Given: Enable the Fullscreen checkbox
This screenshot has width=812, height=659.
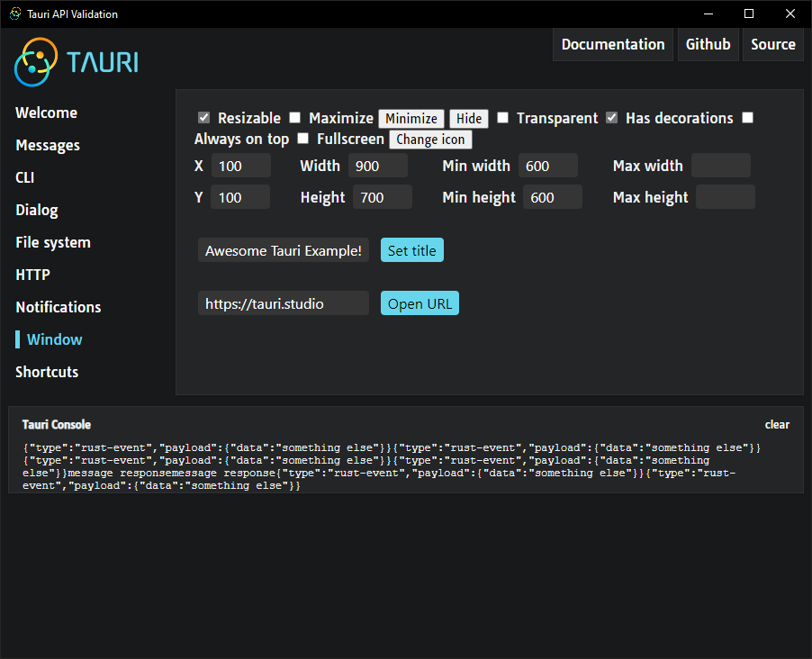Looking at the screenshot, I should click(x=303, y=139).
